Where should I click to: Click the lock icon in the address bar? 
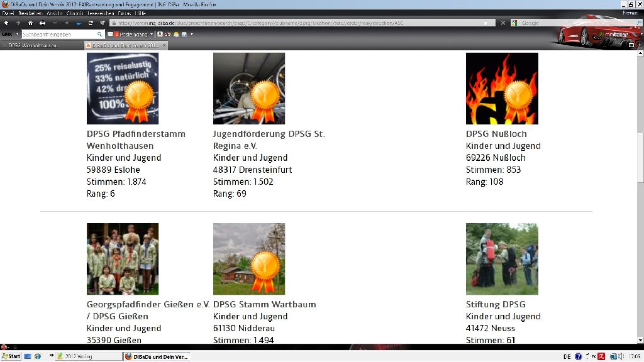(114, 23)
